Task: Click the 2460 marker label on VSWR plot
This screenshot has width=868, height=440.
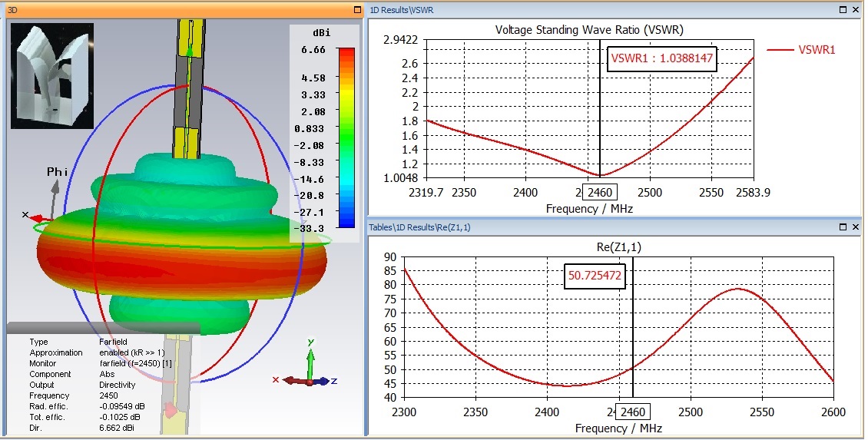Action: pos(600,193)
